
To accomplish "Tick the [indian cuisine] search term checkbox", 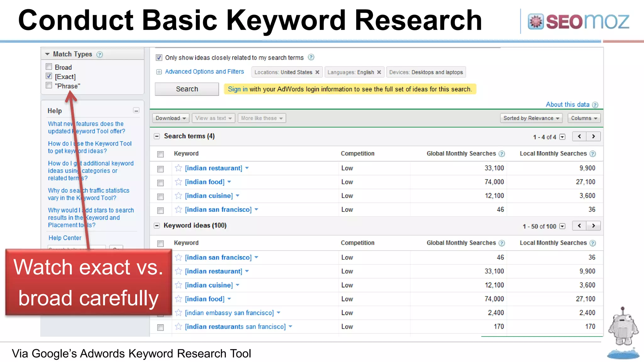I will tap(160, 197).
